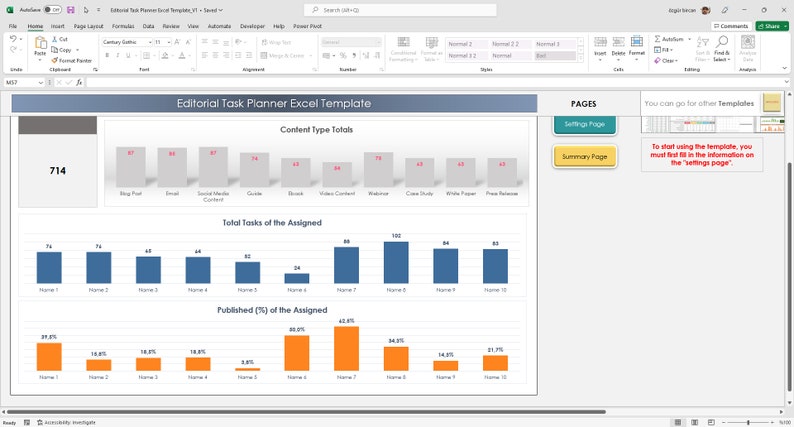The image size is (794, 427).
Task: Open the Format cells tool
Action: [637, 43]
